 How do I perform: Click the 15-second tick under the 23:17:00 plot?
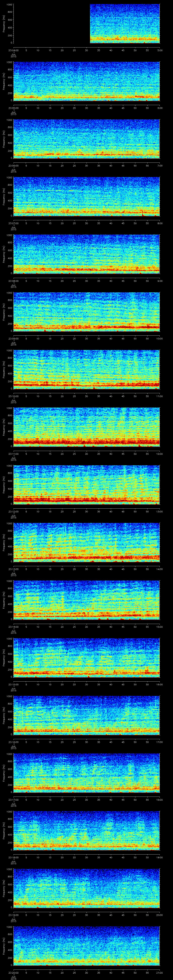(50, 800)
